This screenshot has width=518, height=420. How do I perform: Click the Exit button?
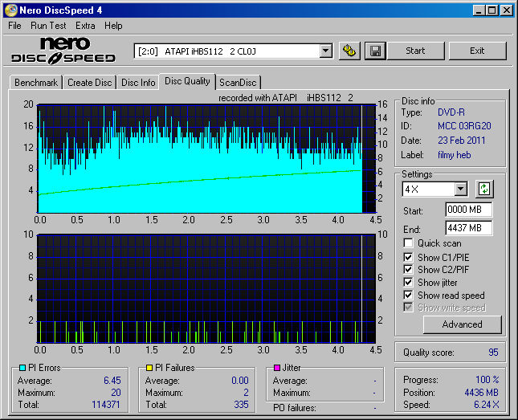pyautogui.click(x=477, y=51)
